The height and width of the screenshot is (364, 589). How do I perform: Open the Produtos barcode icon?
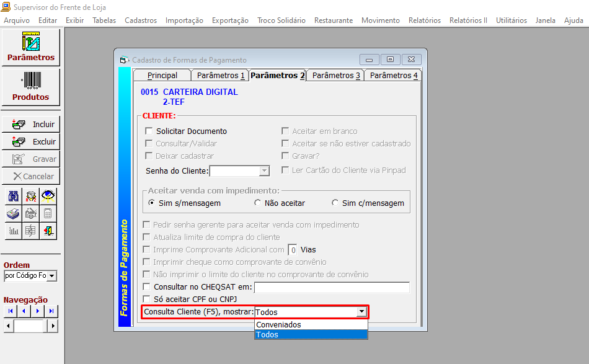(x=31, y=87)
